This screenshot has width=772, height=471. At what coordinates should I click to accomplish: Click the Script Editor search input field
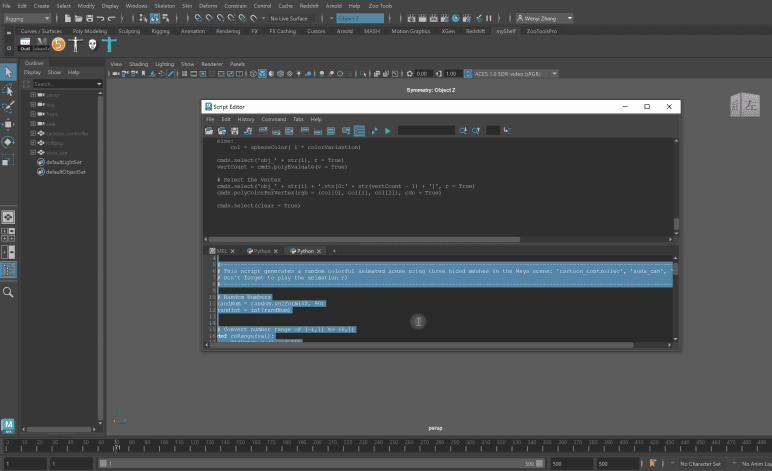click(426, 130)
